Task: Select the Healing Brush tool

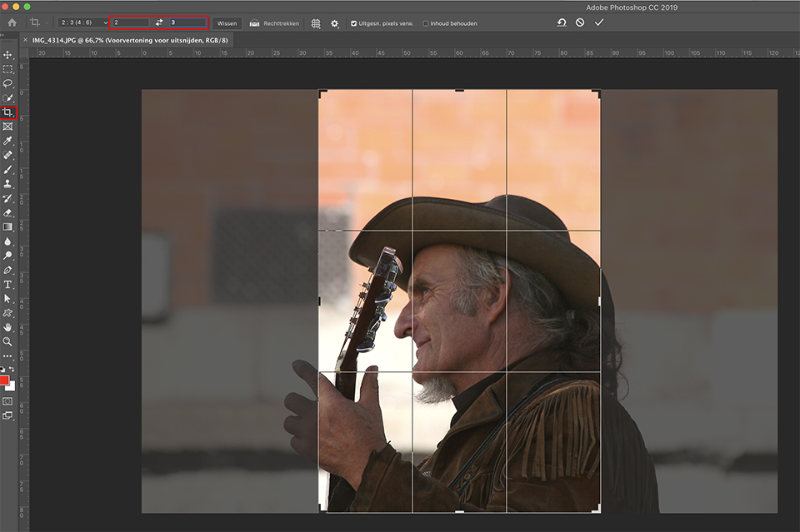Action: [7, 155]
